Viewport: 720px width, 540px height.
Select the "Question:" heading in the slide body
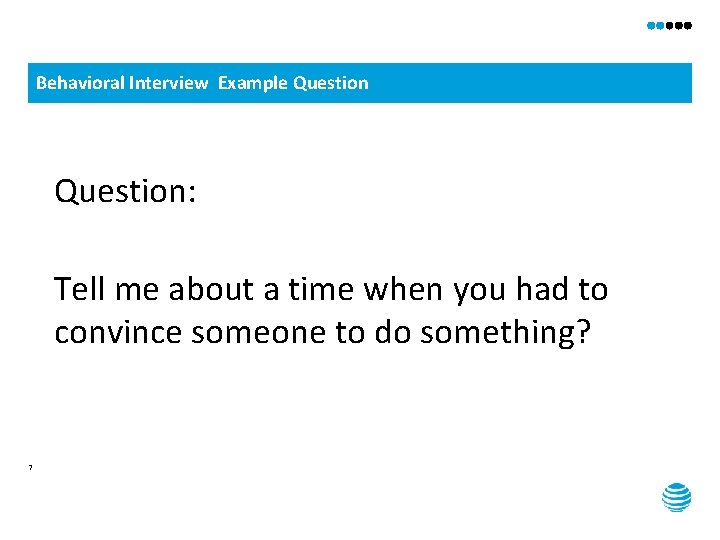click(125, 191)
